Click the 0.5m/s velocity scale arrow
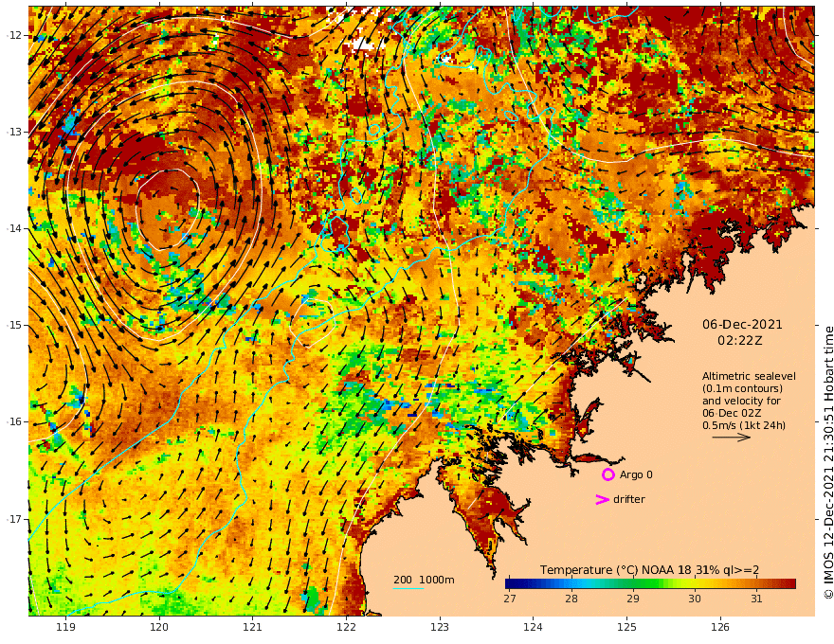Image resolution: width=834 pixels, height=644 pixels. [x=732, y=438]
